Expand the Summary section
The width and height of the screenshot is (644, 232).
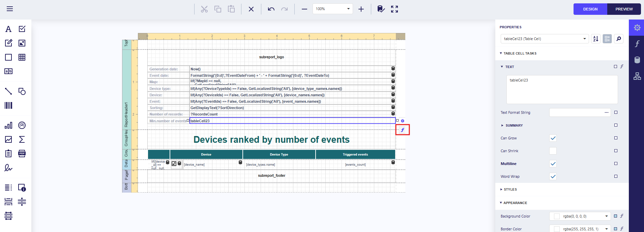point(514,125)
